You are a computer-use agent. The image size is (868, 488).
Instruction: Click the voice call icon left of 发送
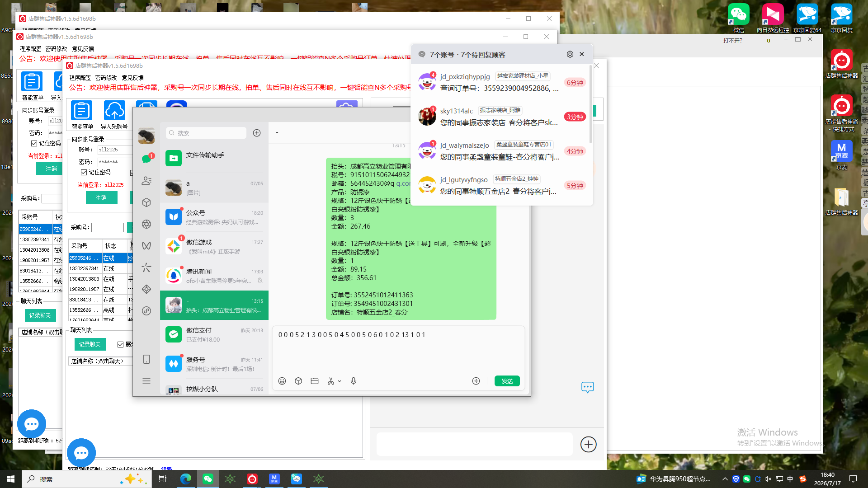click(476, 381)
